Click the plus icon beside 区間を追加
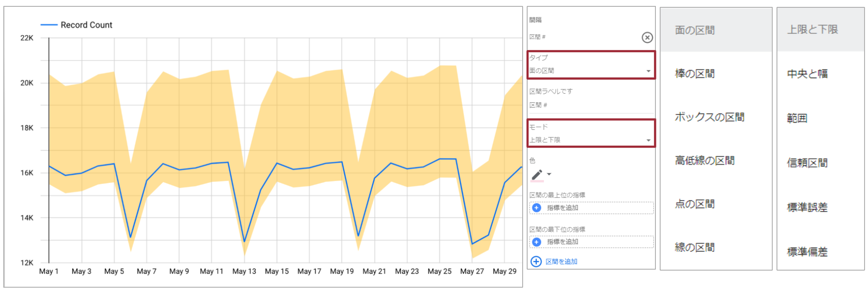Viewport: 868px width, 291px height. point(536,262)
